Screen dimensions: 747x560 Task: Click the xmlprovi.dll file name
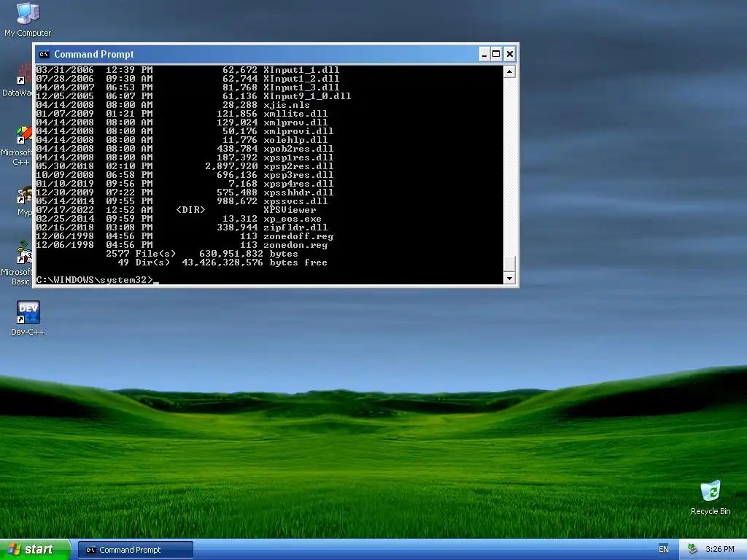[x=298, y=131]
